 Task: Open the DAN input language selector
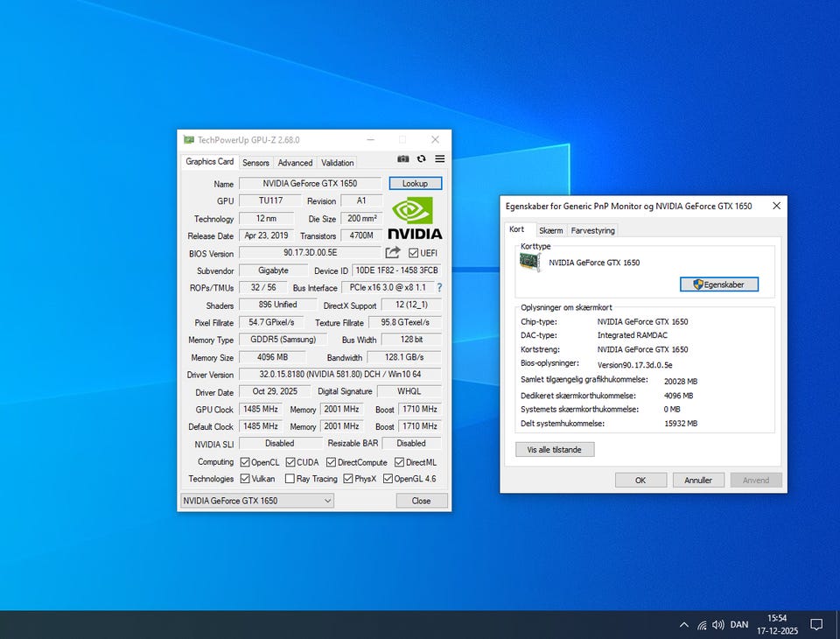[739, 625]
